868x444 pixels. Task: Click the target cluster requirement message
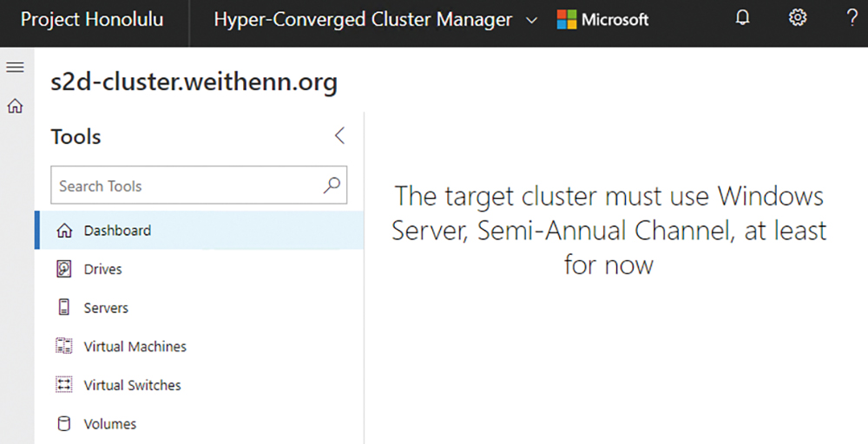tap(609, 231)
